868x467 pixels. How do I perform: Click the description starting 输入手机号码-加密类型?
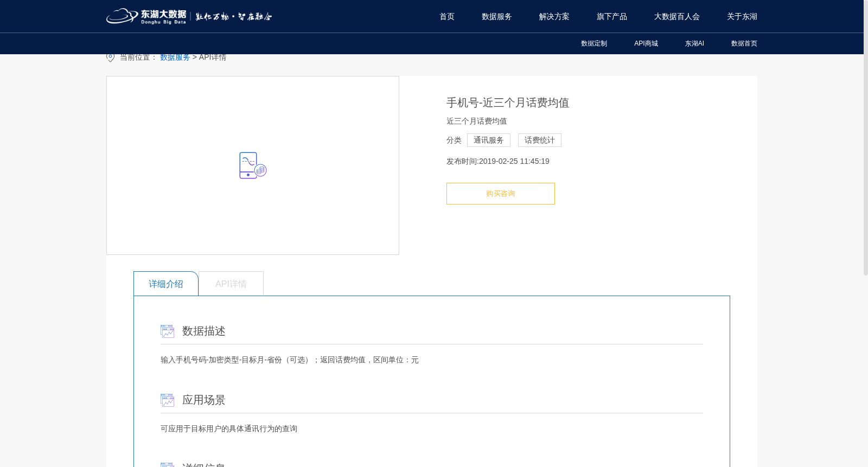tap(290, 360)
